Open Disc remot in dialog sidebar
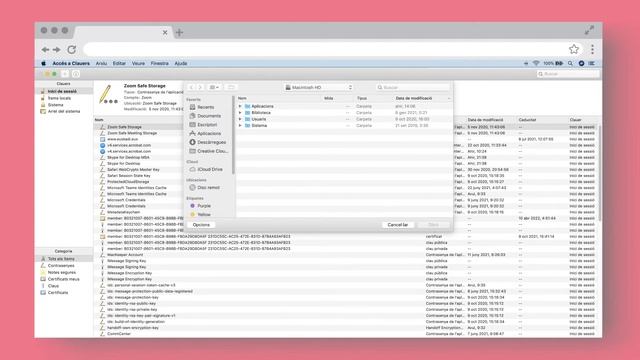The width and height of the screenshot is (640, 360). [209, 187]
